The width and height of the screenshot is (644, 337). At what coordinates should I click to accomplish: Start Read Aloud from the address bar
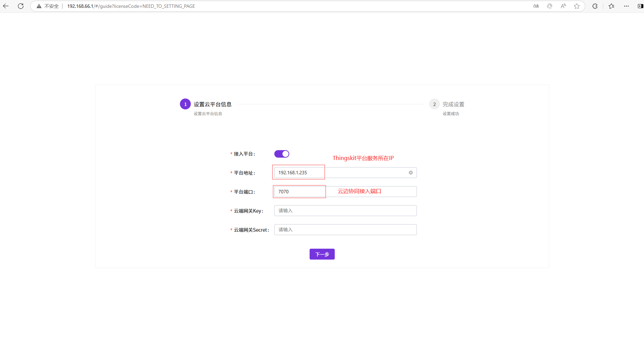563,6
